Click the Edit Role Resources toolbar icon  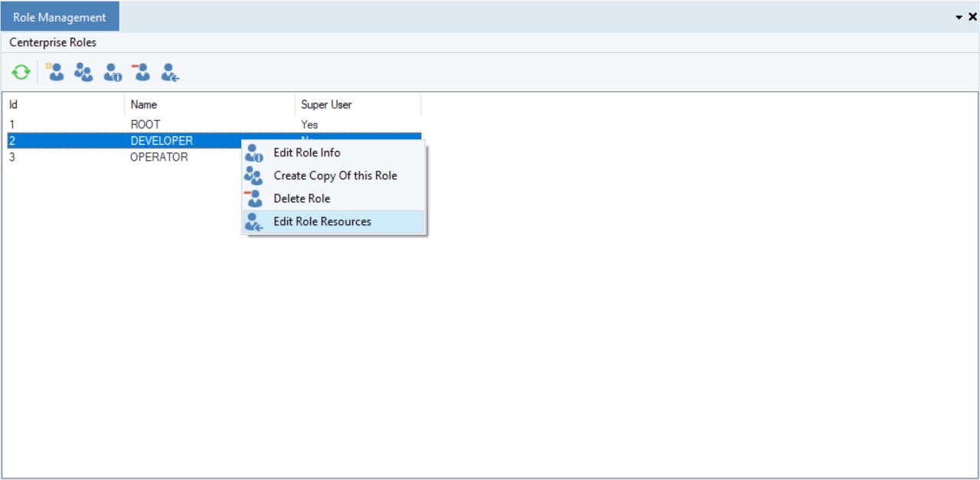[x=170, y=73]
